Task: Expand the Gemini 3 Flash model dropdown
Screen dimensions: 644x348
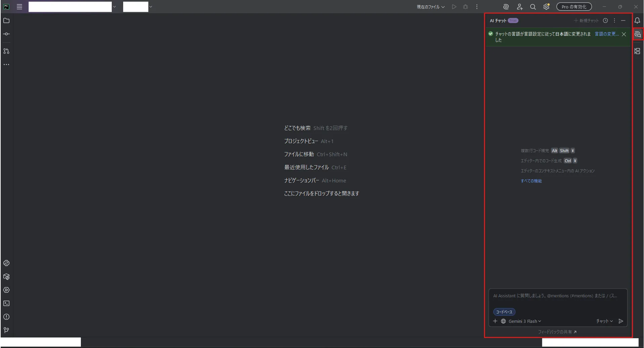Action: pos(525,321)
